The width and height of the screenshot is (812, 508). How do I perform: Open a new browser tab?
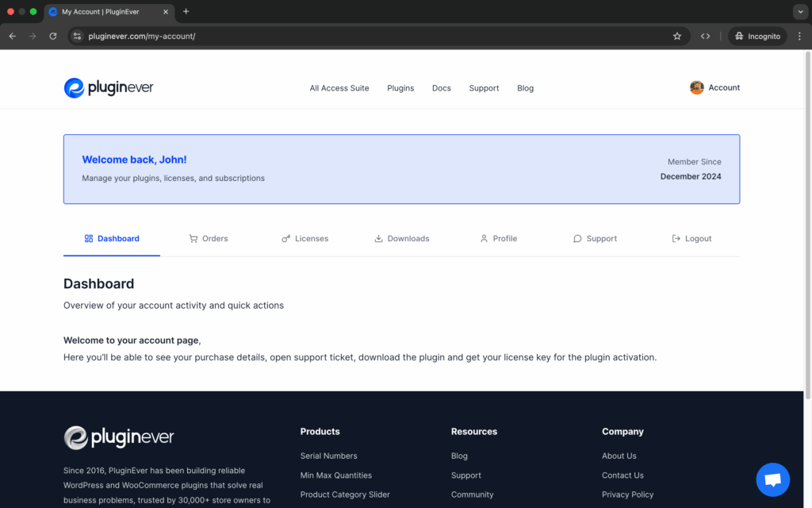click(x=186, y=11)
